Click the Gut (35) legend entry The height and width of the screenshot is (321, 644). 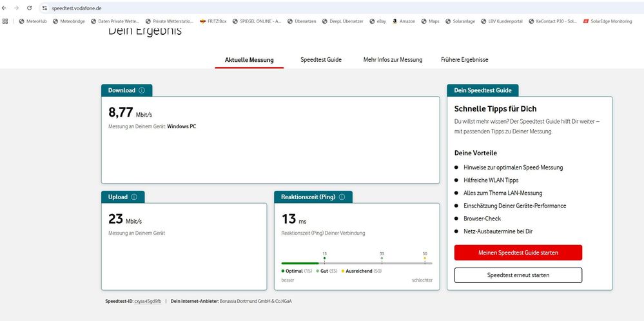327,271
